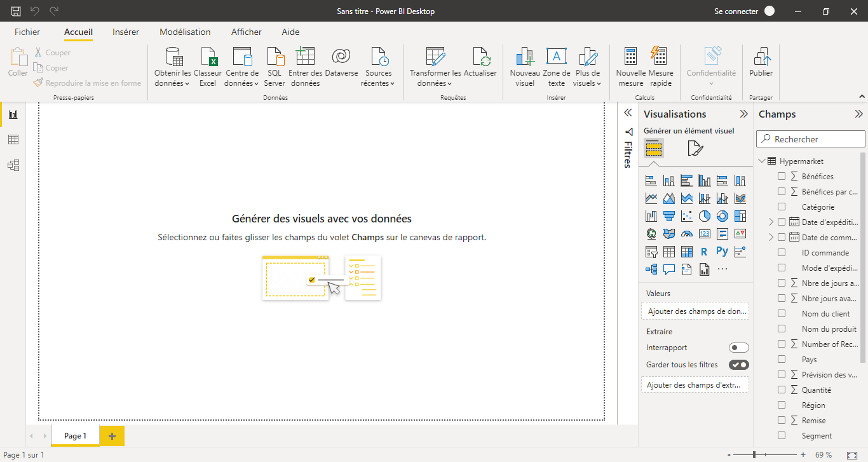This screenshot has width=868, height=462.
Task: Click the Save icon in title bar
Action: pos(16,11)
